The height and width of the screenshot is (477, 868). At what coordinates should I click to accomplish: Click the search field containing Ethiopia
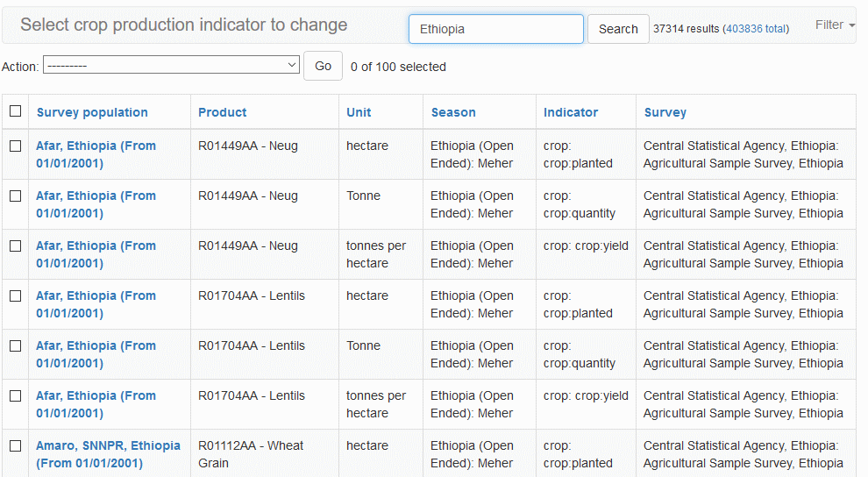495,29
